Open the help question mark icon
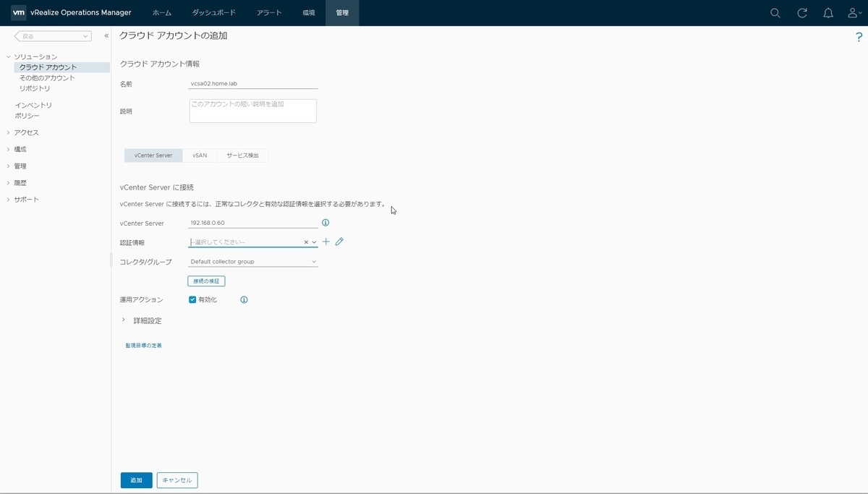The width and height of the screenshot is (868, 494). 859,38
